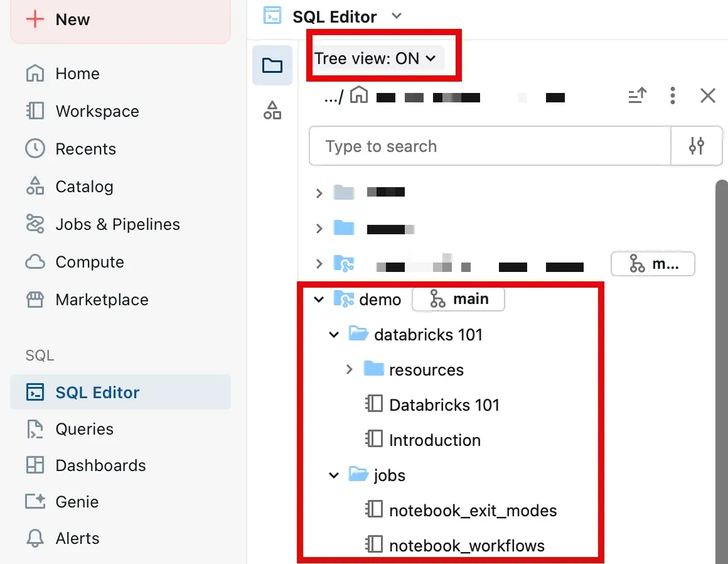The width and height of the screenshot is (728, 564).
Task: Click the ellipsis breadcrumb parent path
Action: (334, 97)
